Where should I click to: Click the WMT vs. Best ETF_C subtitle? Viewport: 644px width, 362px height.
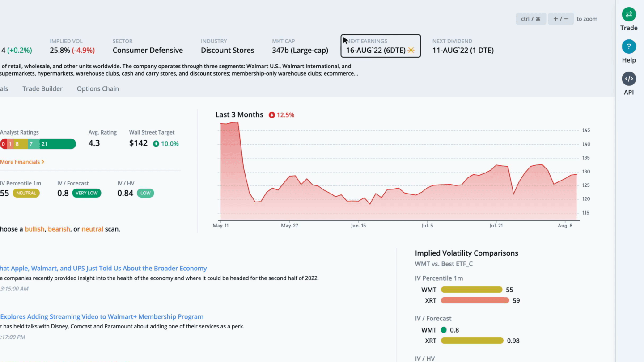coord(444,264)
